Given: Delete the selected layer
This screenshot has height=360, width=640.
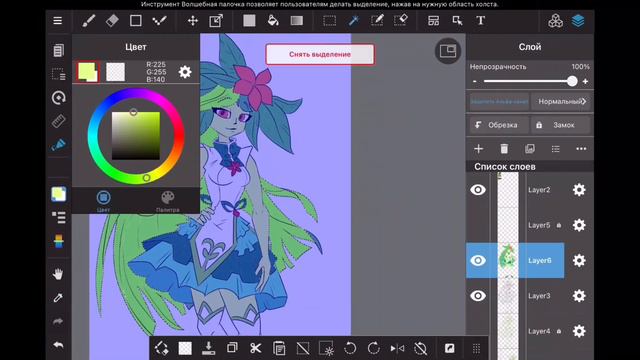Looking at the screenshot, I should coord(504,149).
